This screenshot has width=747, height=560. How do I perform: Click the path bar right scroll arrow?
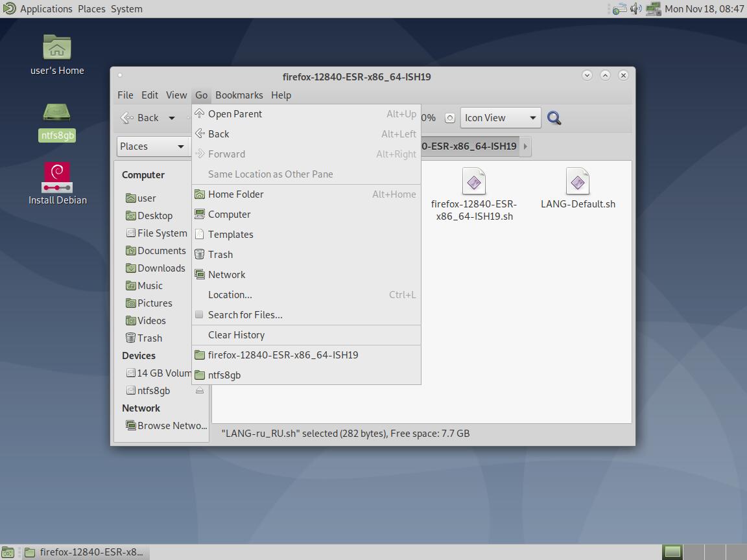[525, 146]
